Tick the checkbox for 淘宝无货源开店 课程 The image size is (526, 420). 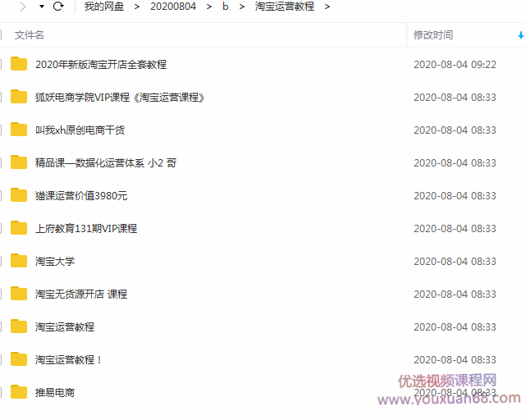tap(2, 294)
